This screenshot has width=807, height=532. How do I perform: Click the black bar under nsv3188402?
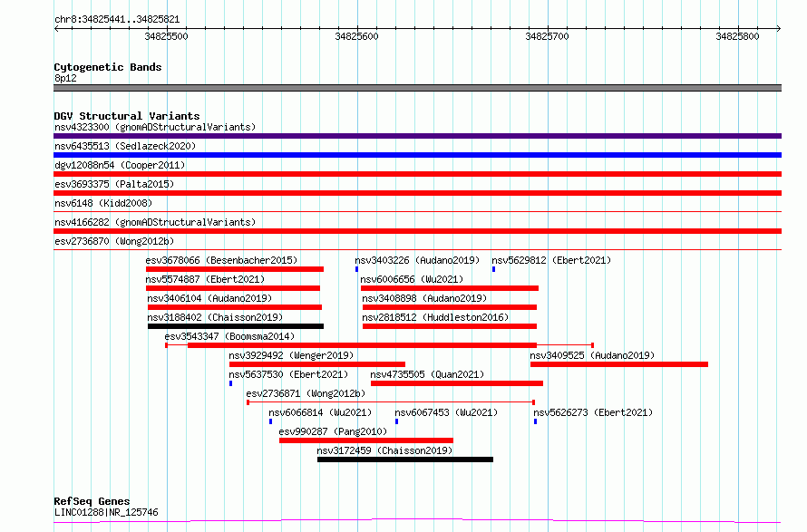tap(236, 326)
